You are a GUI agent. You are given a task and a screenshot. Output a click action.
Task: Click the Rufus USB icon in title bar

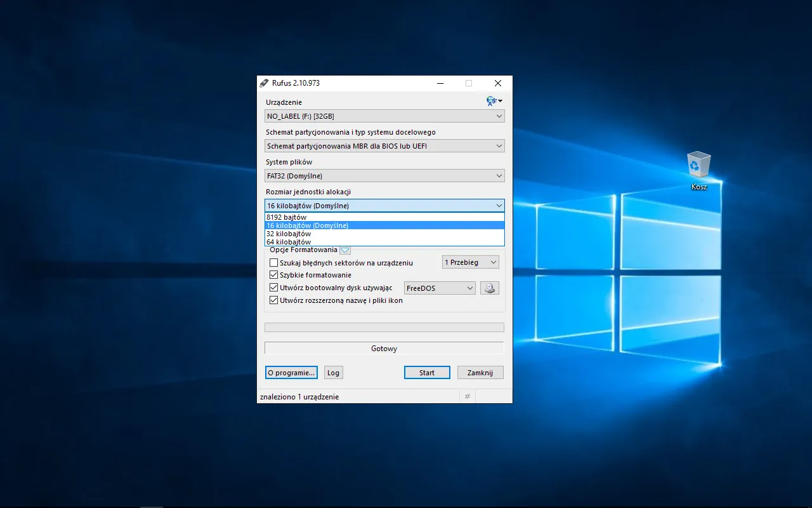tap(265, 83)
